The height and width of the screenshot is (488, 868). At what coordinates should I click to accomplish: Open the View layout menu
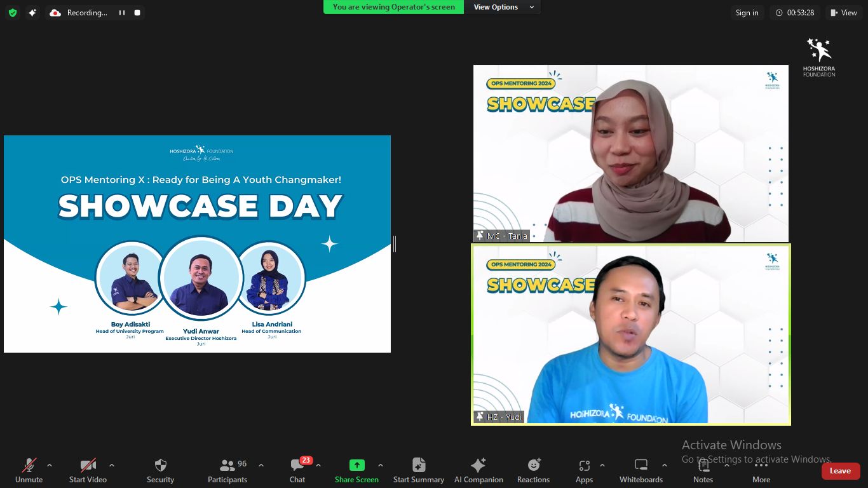point(844,13)
